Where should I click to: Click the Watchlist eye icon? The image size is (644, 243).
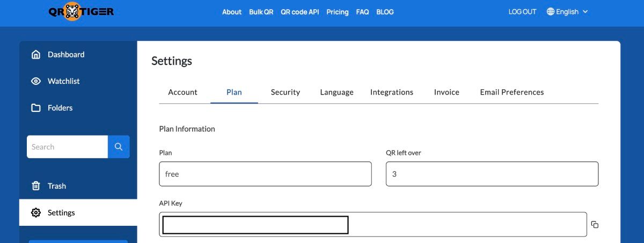(36, 81)
